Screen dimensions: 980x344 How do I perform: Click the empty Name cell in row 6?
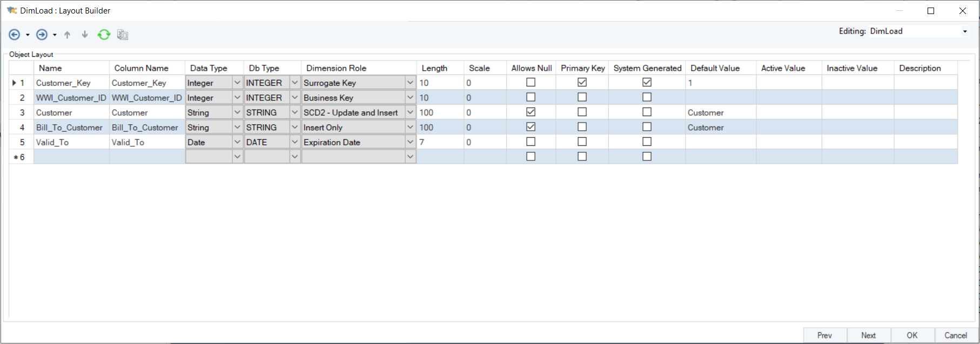pos(71,157)
